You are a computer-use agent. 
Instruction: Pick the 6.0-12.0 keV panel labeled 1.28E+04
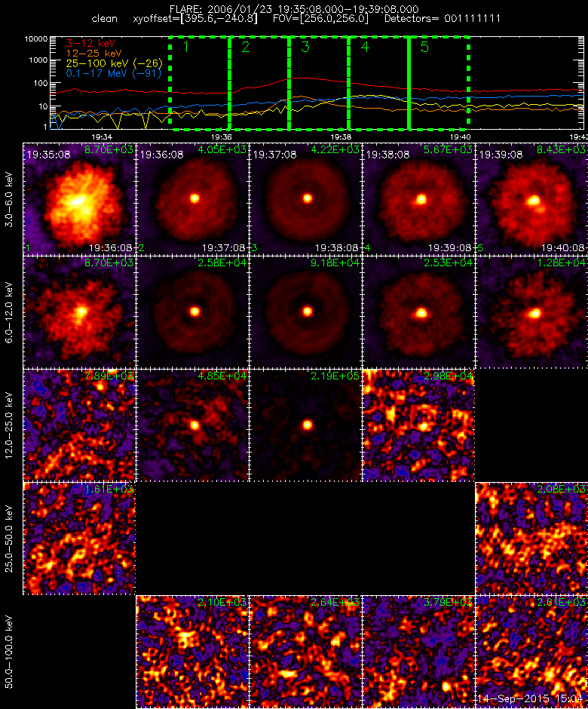[x=531, y=312]
